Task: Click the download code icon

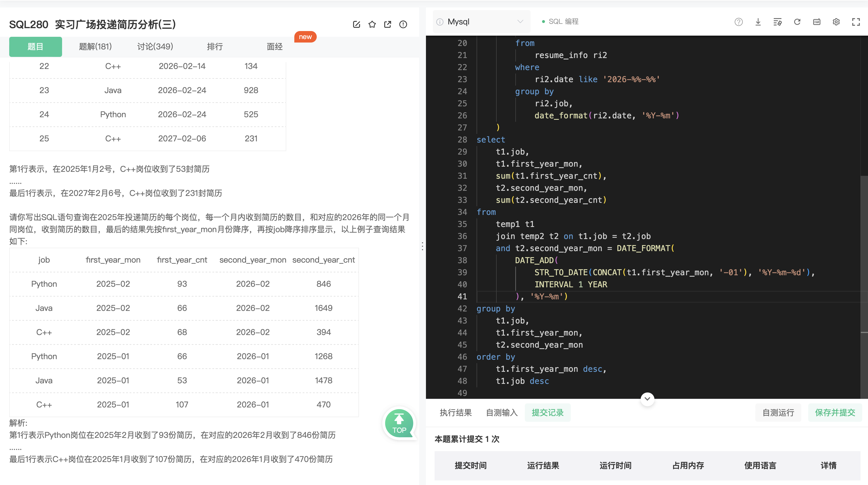Action: pos(758,22)
